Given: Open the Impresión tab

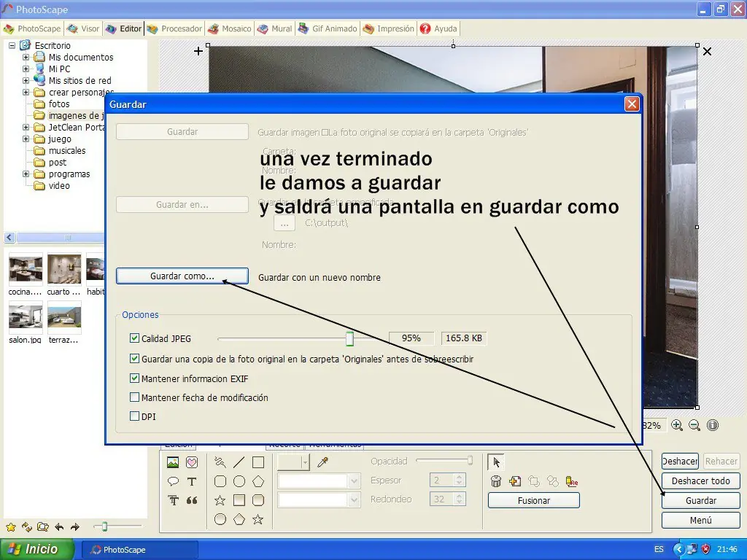Looking at the screenshot, I should (388, 28).
